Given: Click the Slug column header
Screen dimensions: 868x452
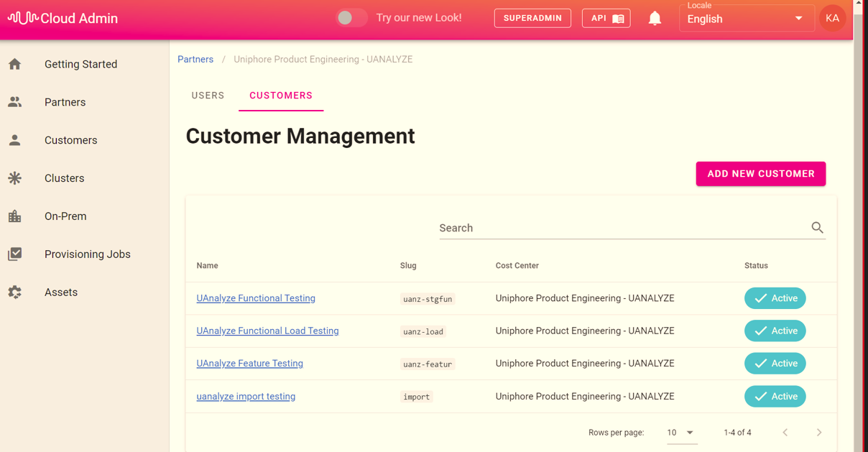Looking at the screenshot, I should tap(408, 265).
